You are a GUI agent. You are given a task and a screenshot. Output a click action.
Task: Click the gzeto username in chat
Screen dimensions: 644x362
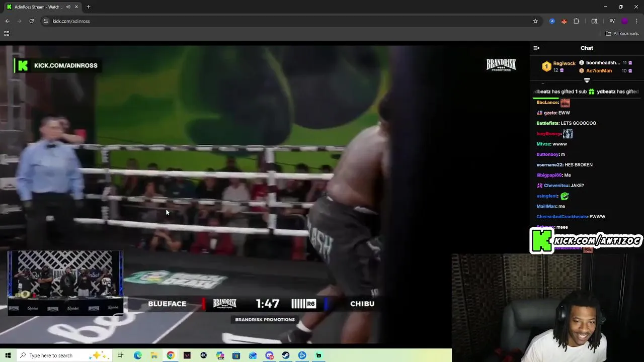549,113
